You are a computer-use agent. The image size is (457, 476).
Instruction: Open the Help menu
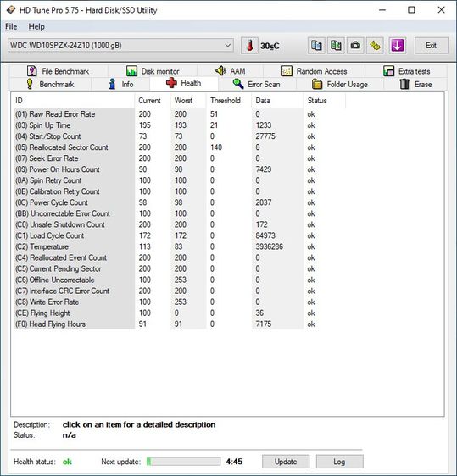(x=36, y=27)
